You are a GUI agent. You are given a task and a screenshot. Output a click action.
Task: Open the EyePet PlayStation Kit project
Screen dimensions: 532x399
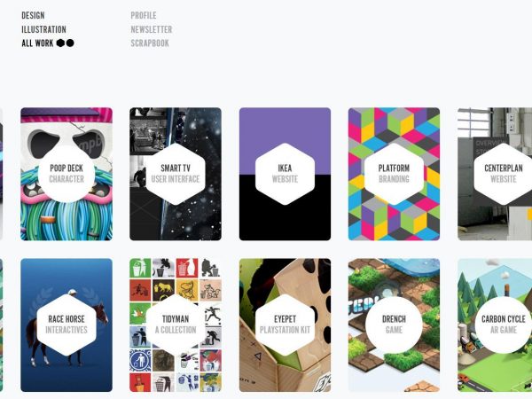pos(285,325)
